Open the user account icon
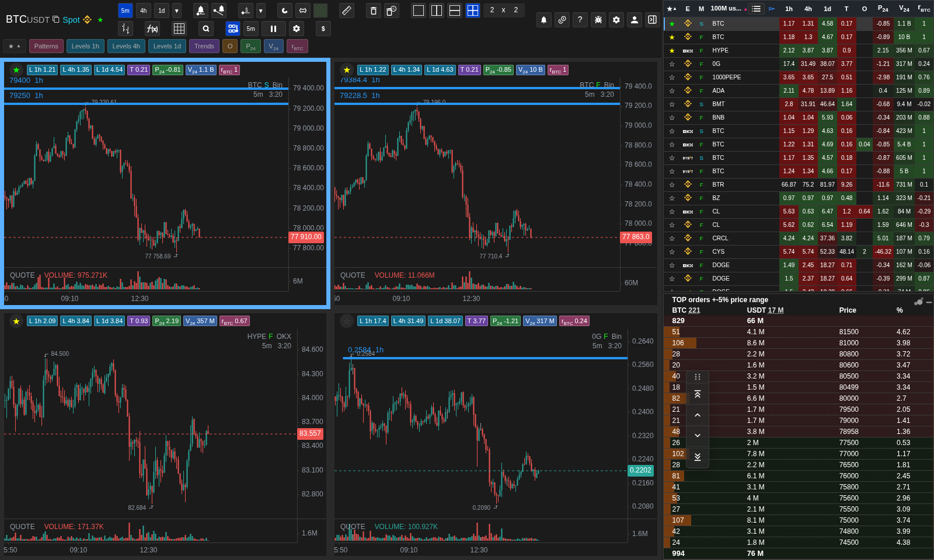Viewport: 934px width, 560px height. 635,20
